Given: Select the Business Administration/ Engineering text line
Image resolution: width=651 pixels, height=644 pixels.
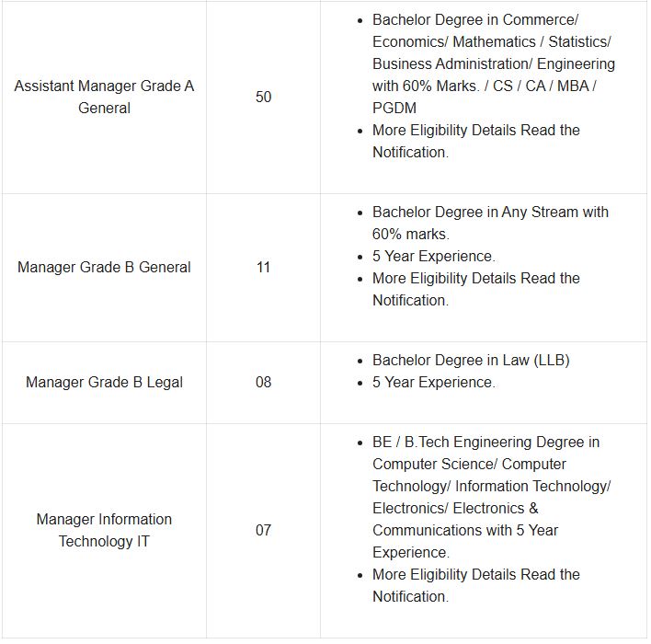Looking at the screenshot, I should tap(494, 63).
